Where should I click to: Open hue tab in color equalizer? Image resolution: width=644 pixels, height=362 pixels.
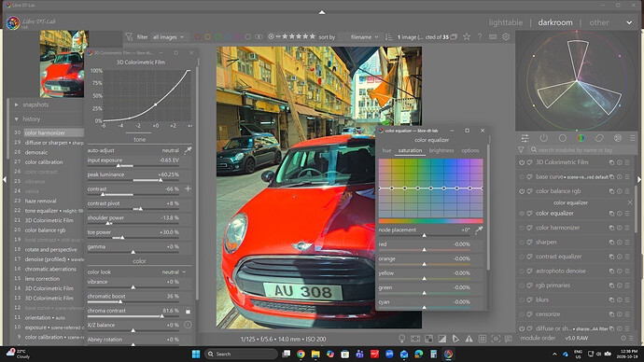click(387, 150)
